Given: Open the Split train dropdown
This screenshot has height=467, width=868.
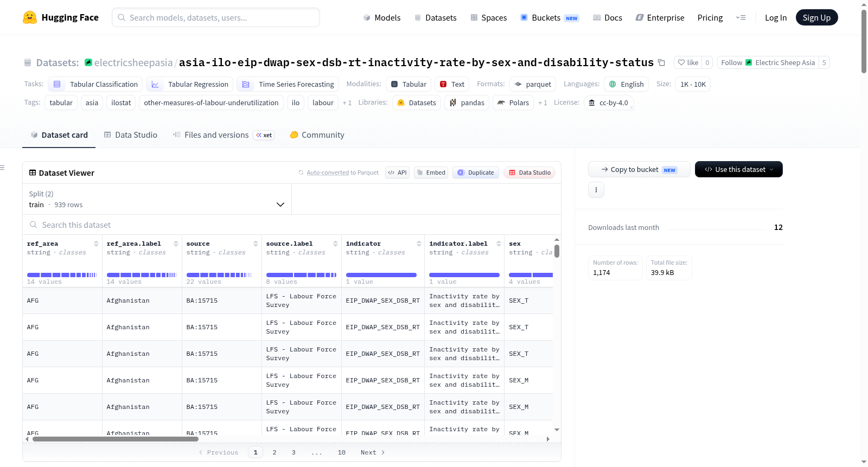Looking at the screenshot, I should tap(157, 199).
